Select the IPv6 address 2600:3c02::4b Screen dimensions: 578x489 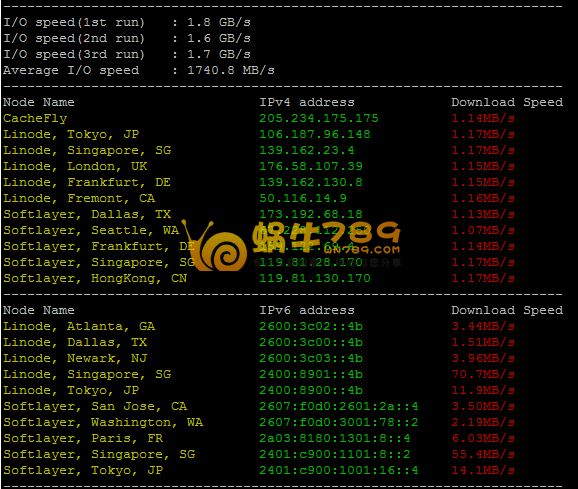tap(311, 326)
